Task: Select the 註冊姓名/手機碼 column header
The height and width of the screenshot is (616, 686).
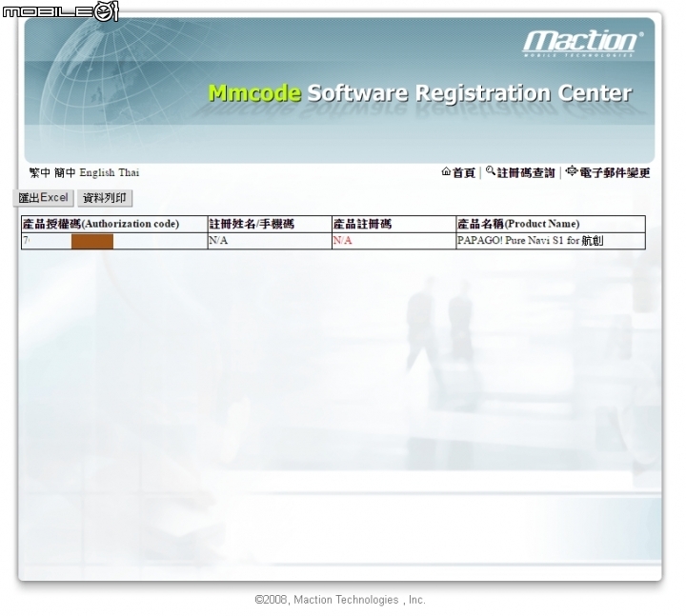Action: click(x=270, y=225)
